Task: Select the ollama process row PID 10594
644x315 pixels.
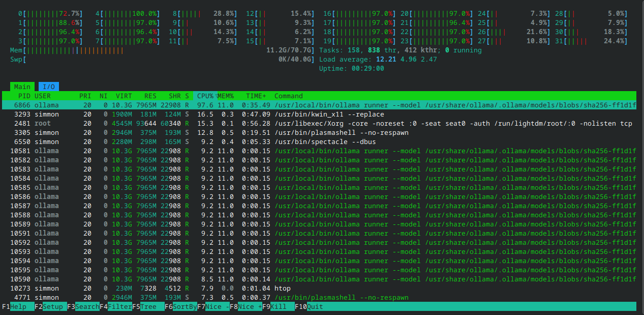Action: [319, 261]
